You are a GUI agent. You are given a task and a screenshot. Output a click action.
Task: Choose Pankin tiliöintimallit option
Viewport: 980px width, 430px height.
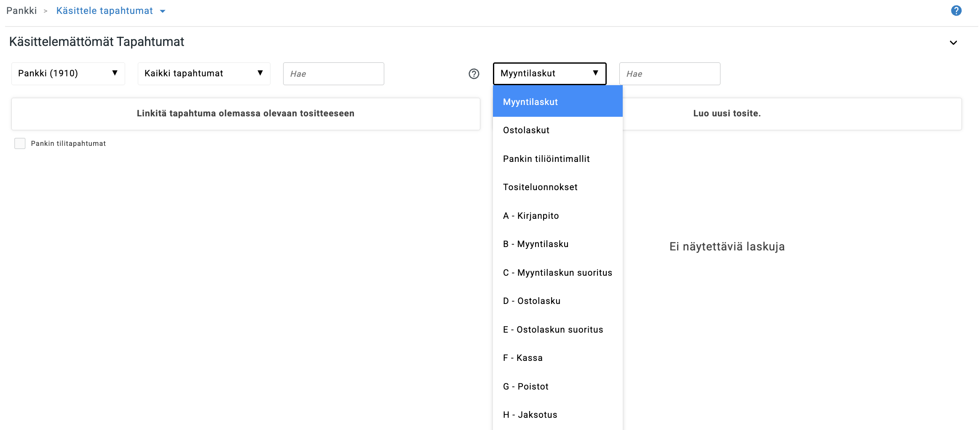[546, 159]
